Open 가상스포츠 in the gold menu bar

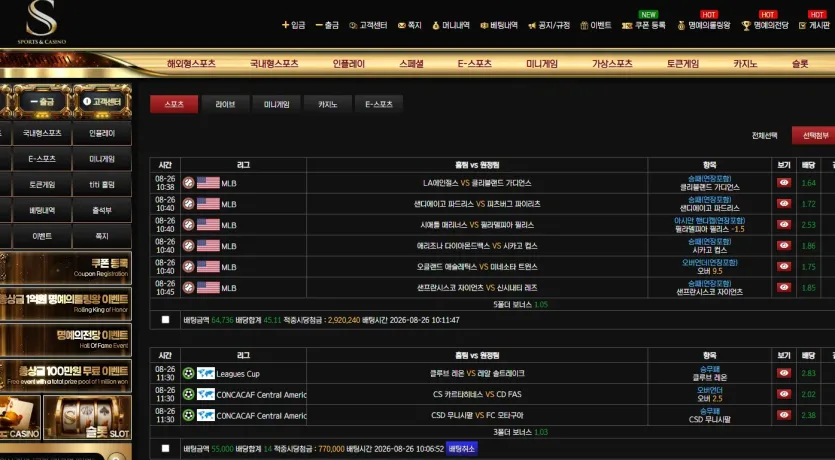(x=612, y=64)
